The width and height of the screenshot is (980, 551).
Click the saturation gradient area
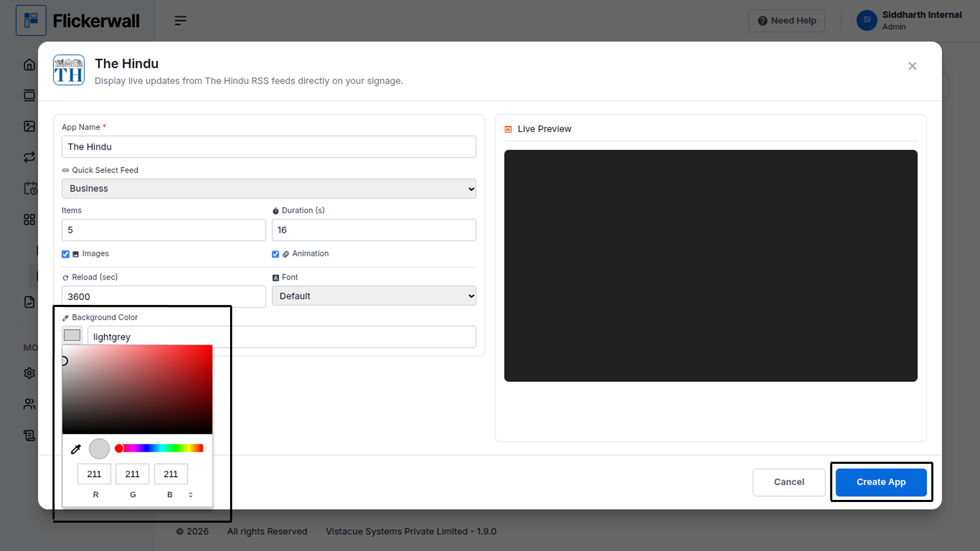coord(137,390)
